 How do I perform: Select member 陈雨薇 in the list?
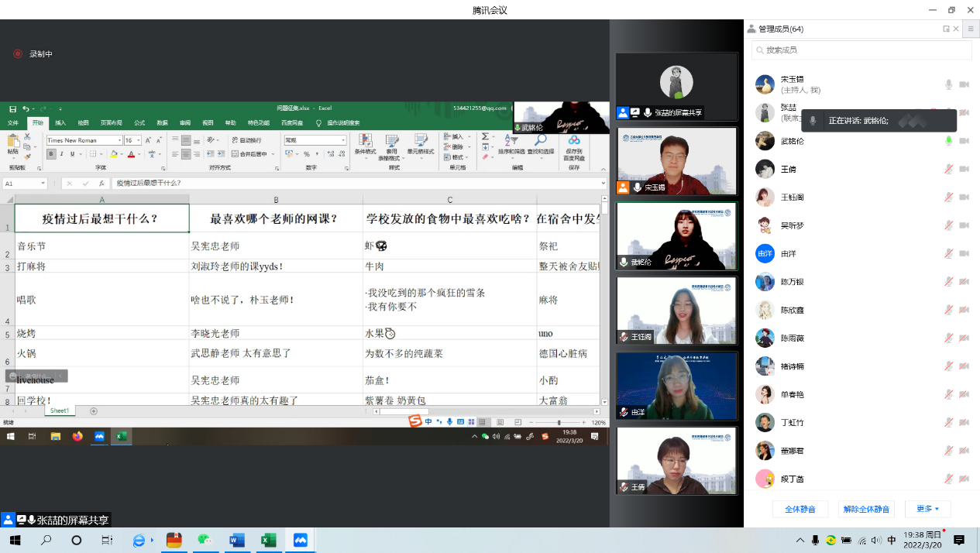793,338
